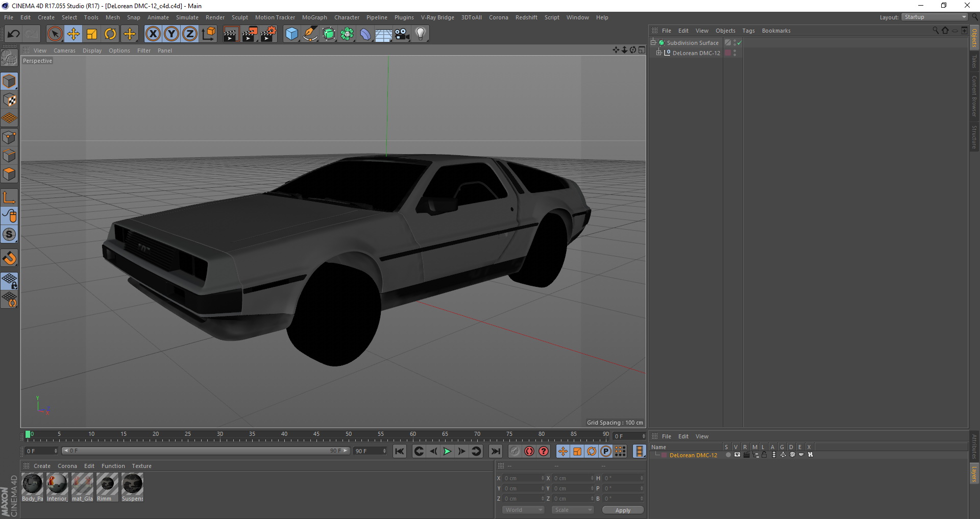Switch to Texture mode
This screenshot has width=980, height=519.
[9, 100]
